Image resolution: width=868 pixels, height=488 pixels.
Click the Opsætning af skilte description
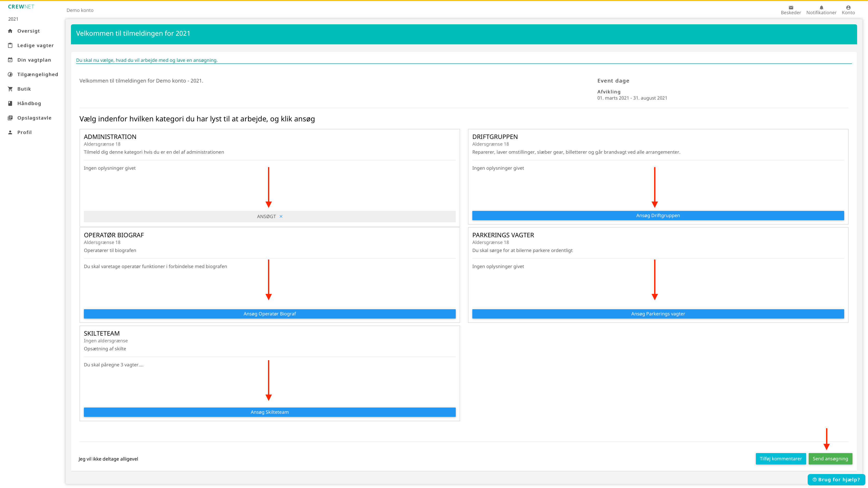tap(105, 349)
